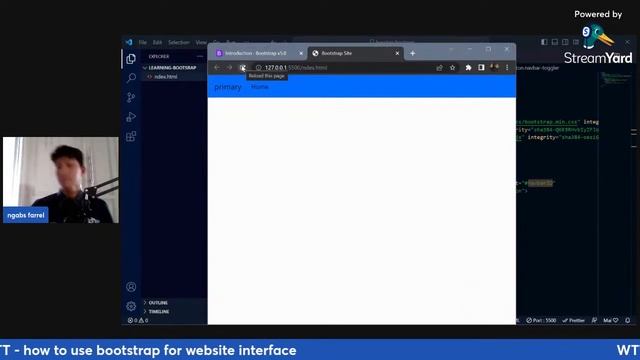Open the Edit menu in VS Code
Screen dimensions: 640x360
pyautogui.click(x=157, y=42)
